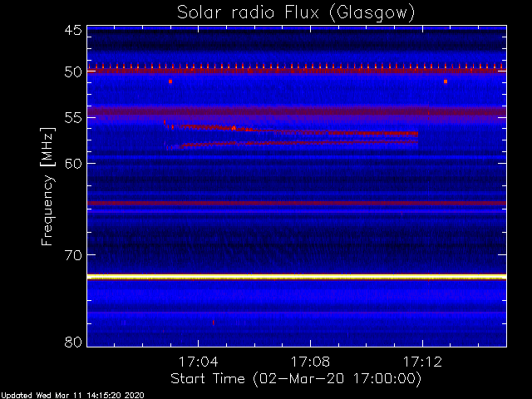Click the bright yellow band near 72 MHz

[297, 277]
